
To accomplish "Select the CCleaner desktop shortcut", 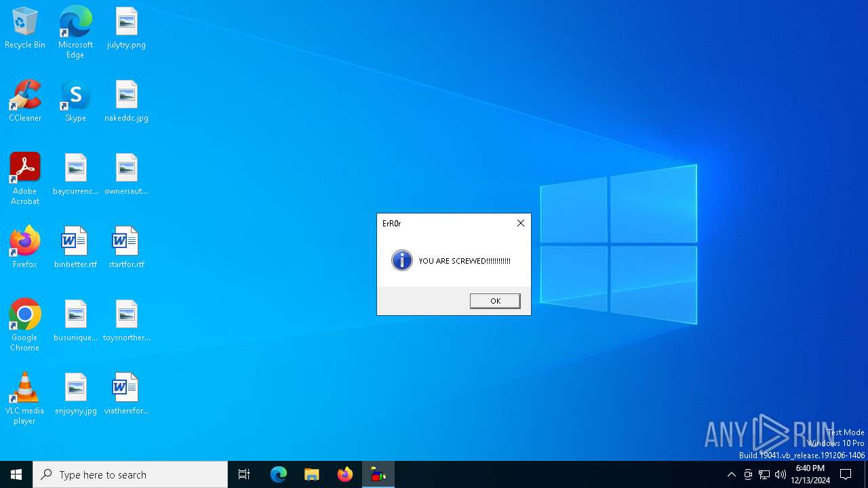I will (x=25, y=102).
